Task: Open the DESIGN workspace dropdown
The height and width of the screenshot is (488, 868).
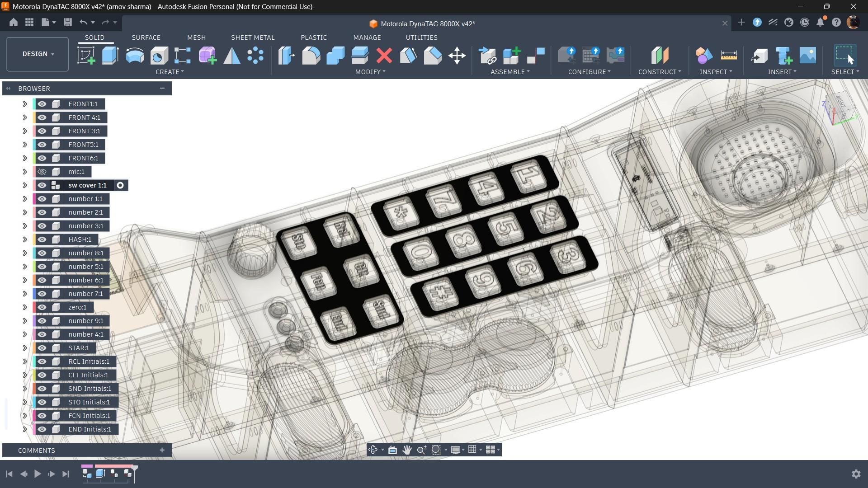Action: coord(38,54)
